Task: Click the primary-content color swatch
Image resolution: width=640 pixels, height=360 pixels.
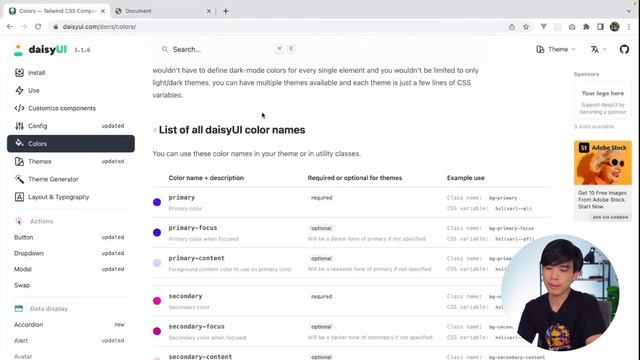Action: point(157,263)
